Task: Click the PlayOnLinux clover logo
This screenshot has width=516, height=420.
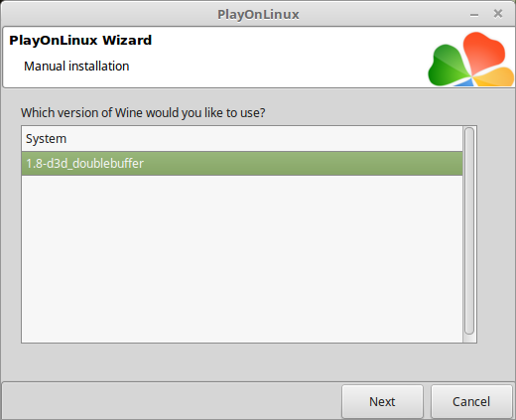Action: pos(471,59)
